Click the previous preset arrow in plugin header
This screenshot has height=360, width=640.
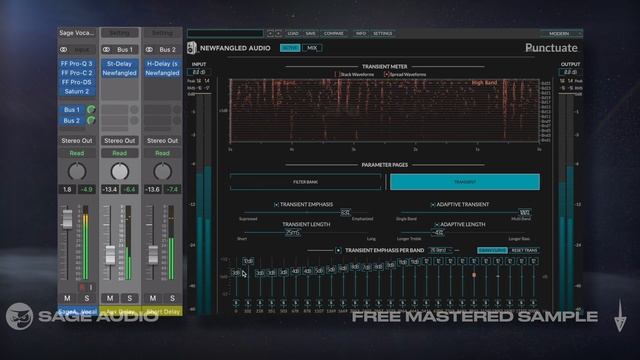point(270,33)
